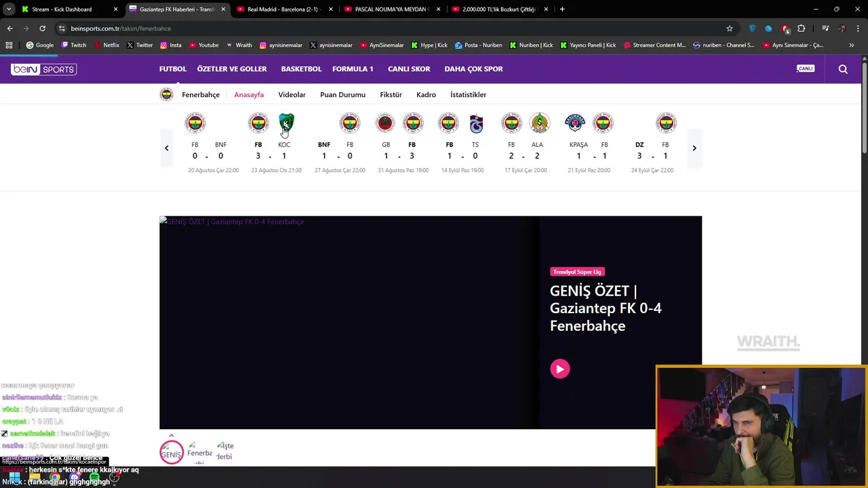Open the Posta - Nuriben bookmark
The height and width of the screenshot is (488, 868).
(478, 45)
